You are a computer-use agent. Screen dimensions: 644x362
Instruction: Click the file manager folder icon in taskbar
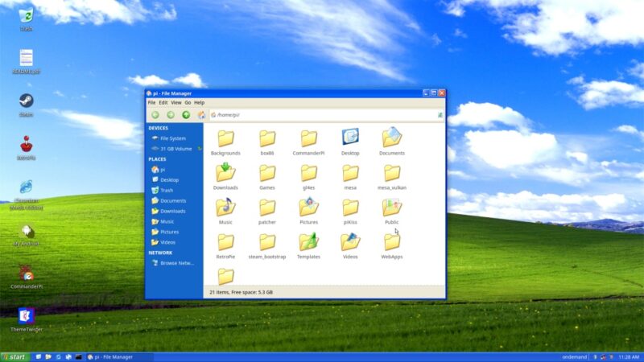[x=48, y=357]
